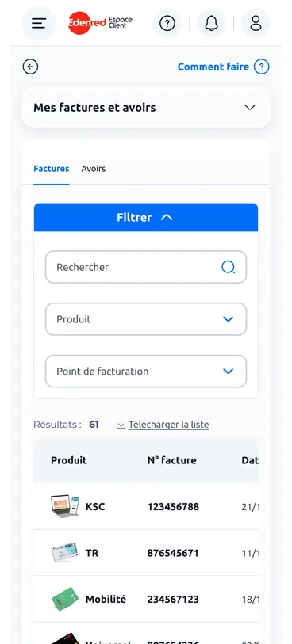The image size is (292, 644).
Task: Open the notifications bell
Action: 211,24
